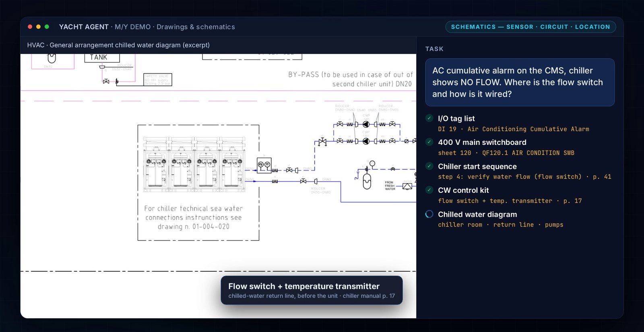Image resolution: width=644 pixels, height=332 pixels.
Task: Click the FS flow switch symbol
Action: point(261,165)
